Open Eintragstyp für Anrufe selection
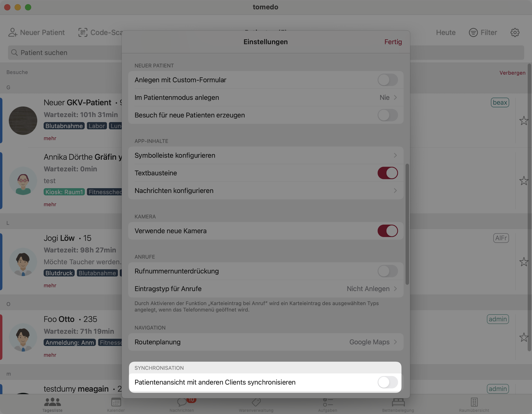Image resolution: width=532 pixels, height=414 pixels. click(x=266, y=289)
